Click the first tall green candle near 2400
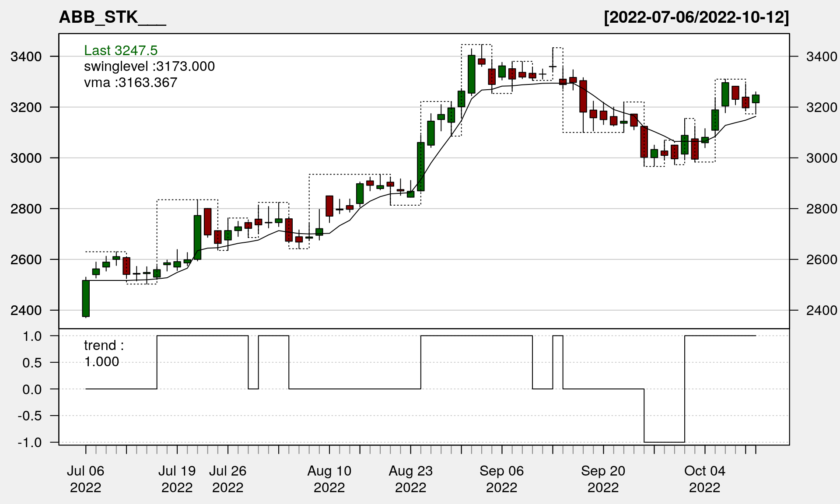Screen dimensions: 840x504 86,298
